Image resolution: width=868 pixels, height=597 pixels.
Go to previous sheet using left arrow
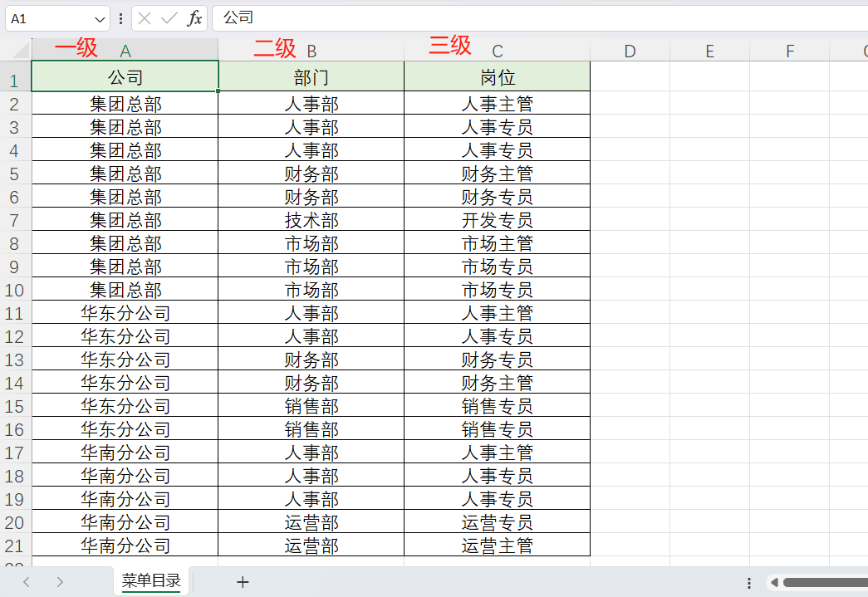coord(27,582)
